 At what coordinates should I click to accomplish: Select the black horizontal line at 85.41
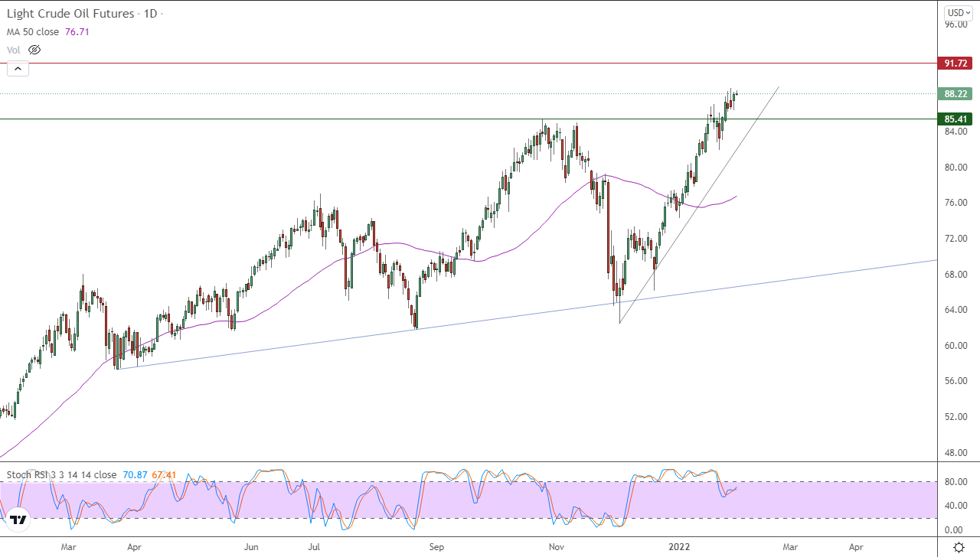(469, 119)
